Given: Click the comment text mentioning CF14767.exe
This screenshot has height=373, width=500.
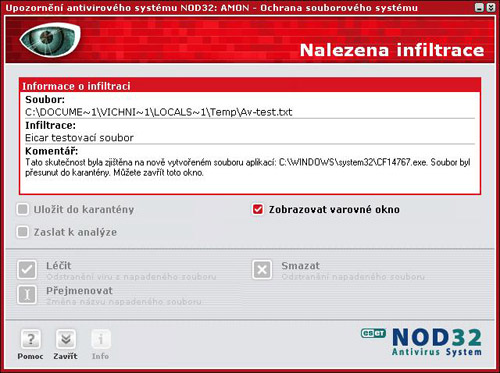Looking at the screenshot, I should 248,167.
